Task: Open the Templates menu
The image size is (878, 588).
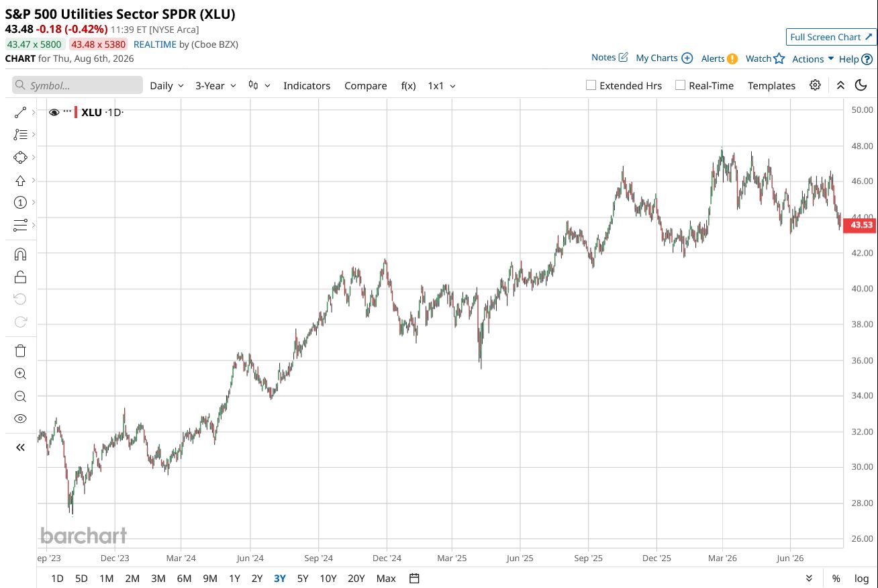Action: click(x=771, y=85)
